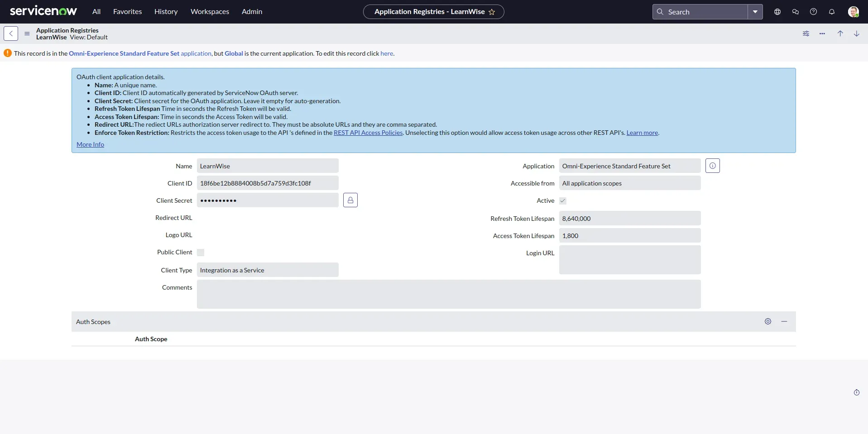Show Application reference info icon
Image resolution: width=868 pixels, height=434 pixels.
coord(713,166)
